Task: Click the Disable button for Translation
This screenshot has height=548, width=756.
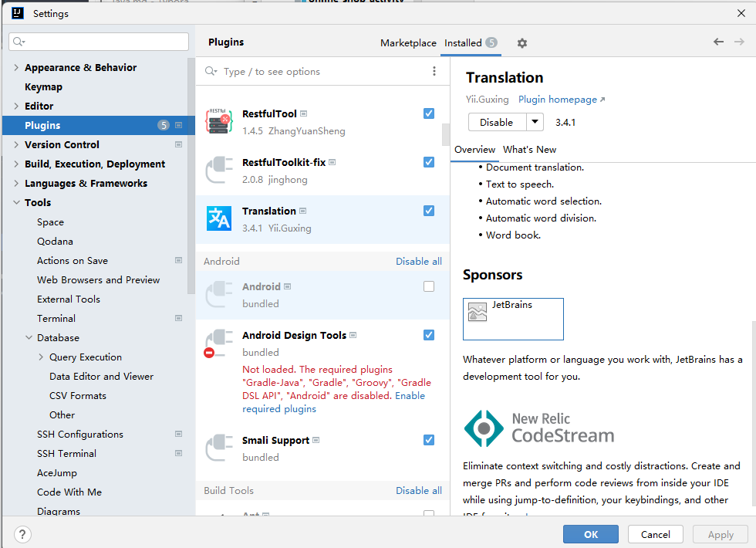Action: [x=497, y=122]
